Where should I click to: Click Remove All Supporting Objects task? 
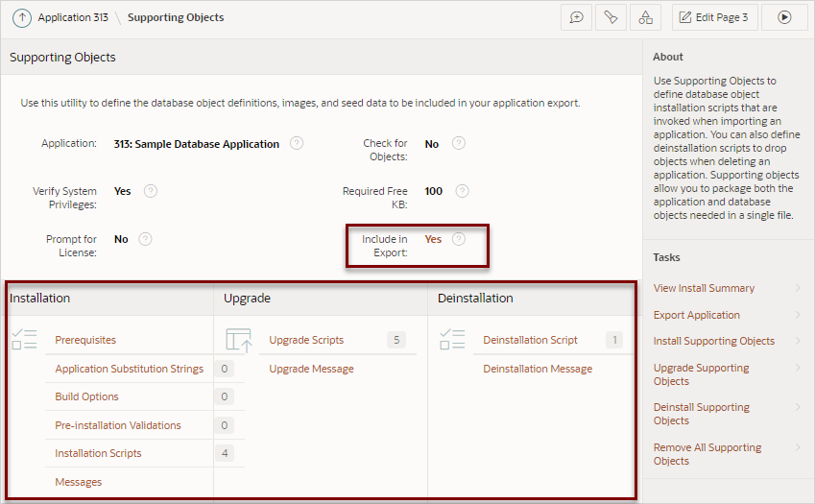coord(707,454)
